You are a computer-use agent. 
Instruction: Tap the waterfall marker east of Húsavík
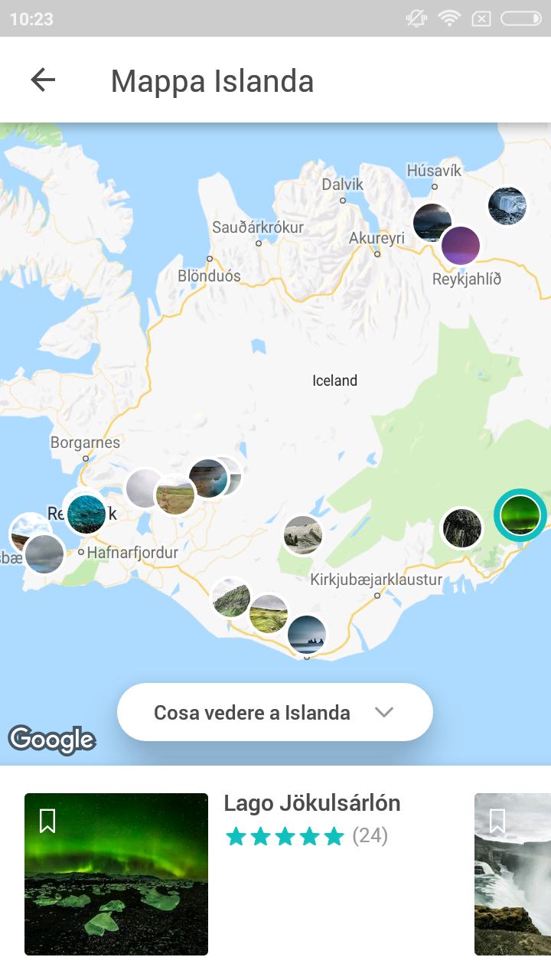tap(507, 206)
